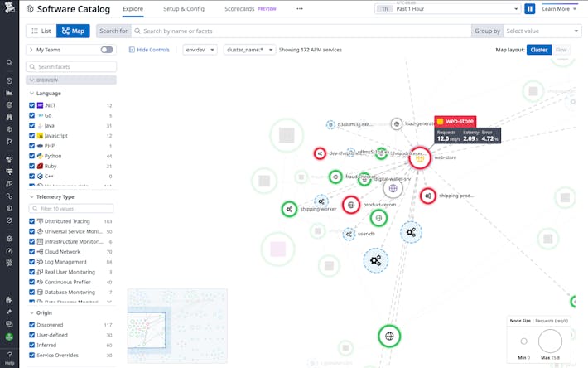Switch to the Setup & Config tab
588x368 pixels.
coord(184,9)
